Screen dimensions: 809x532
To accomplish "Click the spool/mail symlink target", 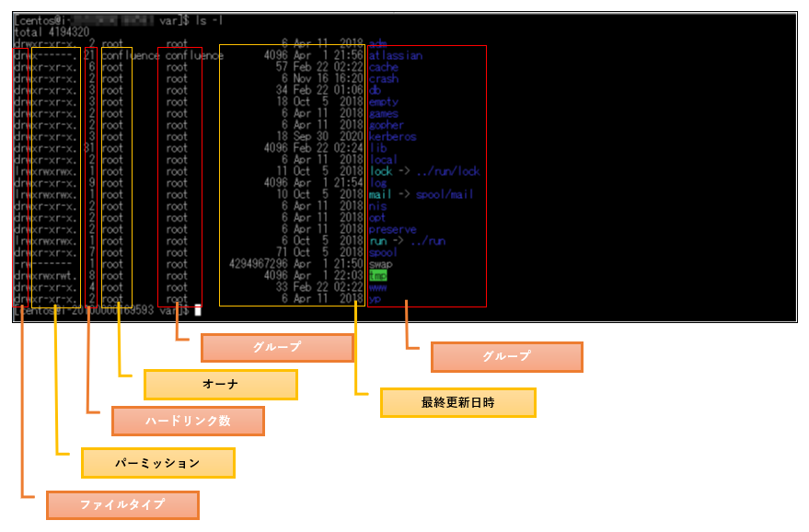I will click(x=445, y=194).
